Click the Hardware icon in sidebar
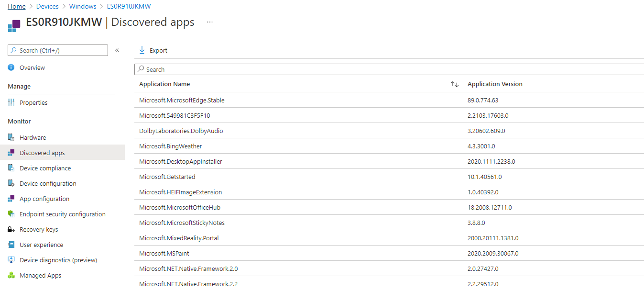 pos(11,138)
